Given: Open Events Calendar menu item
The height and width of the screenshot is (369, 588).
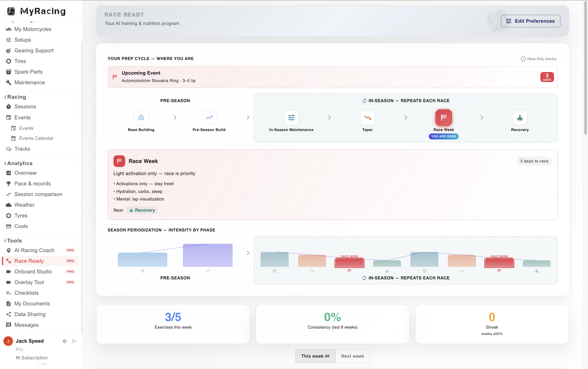Looking at the screenshot, I should 36,138.
